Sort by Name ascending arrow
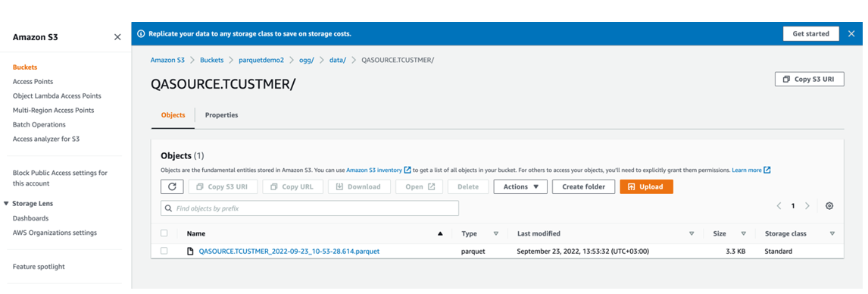 coord(440,233)
